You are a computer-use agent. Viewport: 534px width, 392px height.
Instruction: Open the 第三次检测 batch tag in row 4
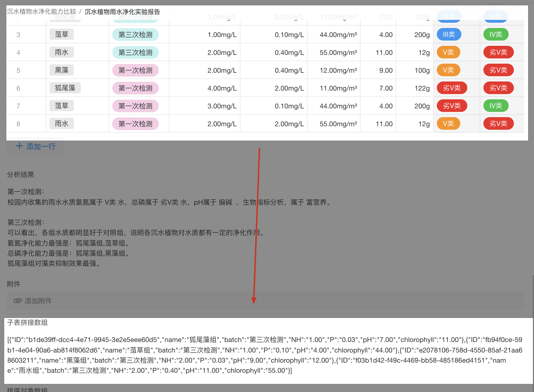pos(135,52)
